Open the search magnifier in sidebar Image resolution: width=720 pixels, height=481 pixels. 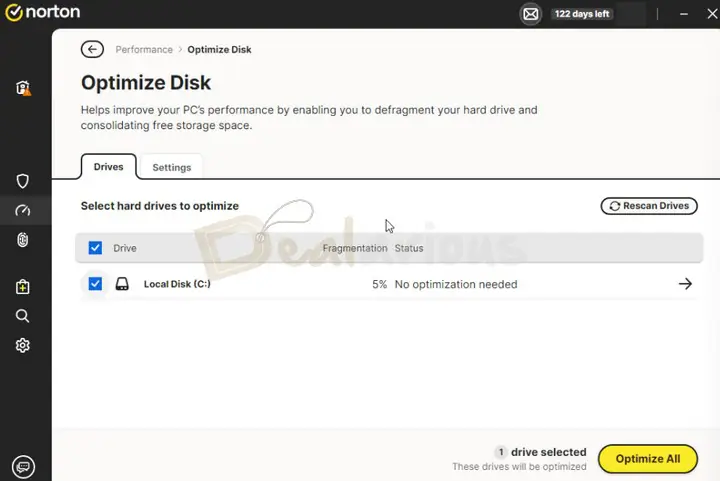(22, 316)
